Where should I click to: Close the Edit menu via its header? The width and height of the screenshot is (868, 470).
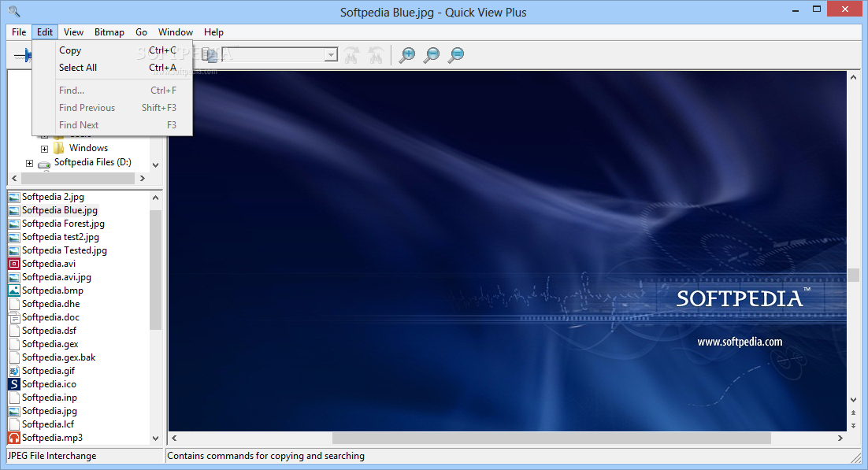point(45,32)
